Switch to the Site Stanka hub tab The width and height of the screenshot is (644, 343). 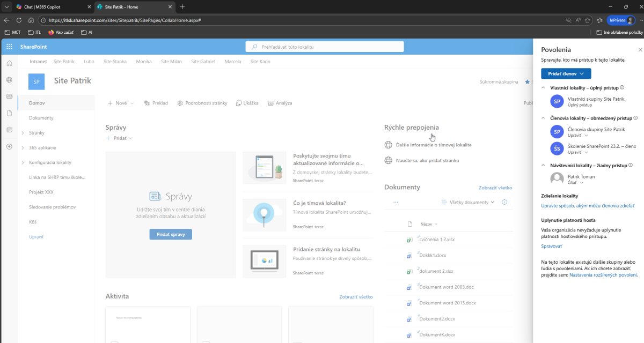(x=115, y=62)
